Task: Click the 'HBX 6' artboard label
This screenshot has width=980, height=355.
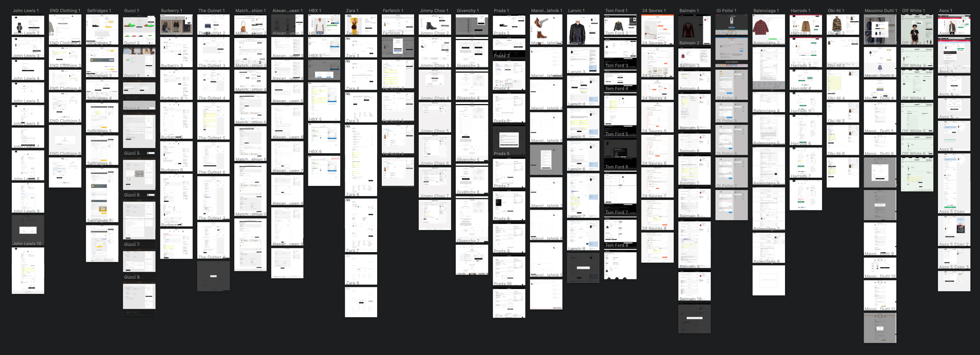Action: pos(315,152)
